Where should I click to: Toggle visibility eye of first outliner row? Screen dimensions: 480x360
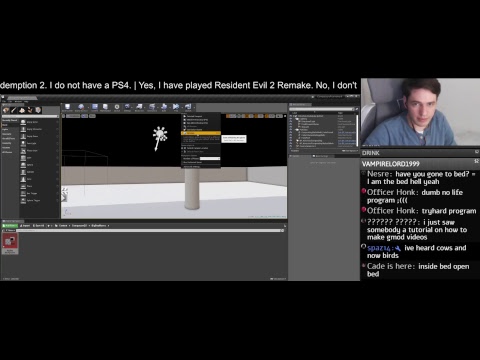tap(290, 116)
